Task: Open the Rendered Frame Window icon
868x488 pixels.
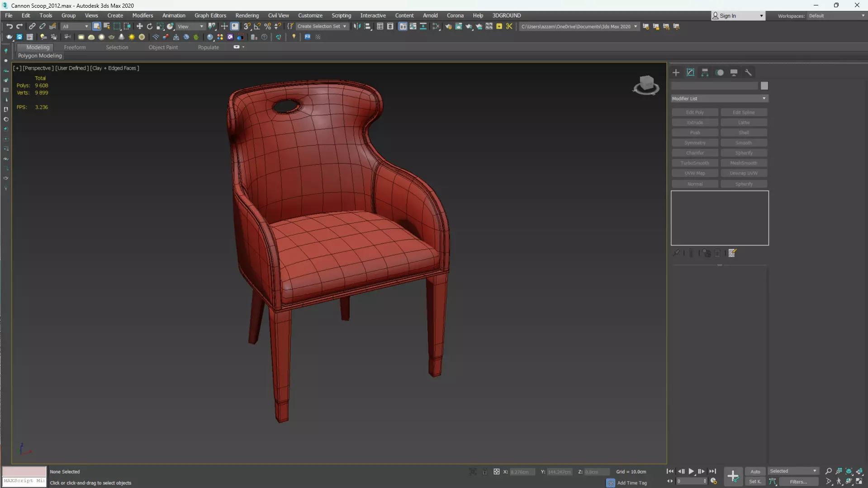Action: pos(459,26)
